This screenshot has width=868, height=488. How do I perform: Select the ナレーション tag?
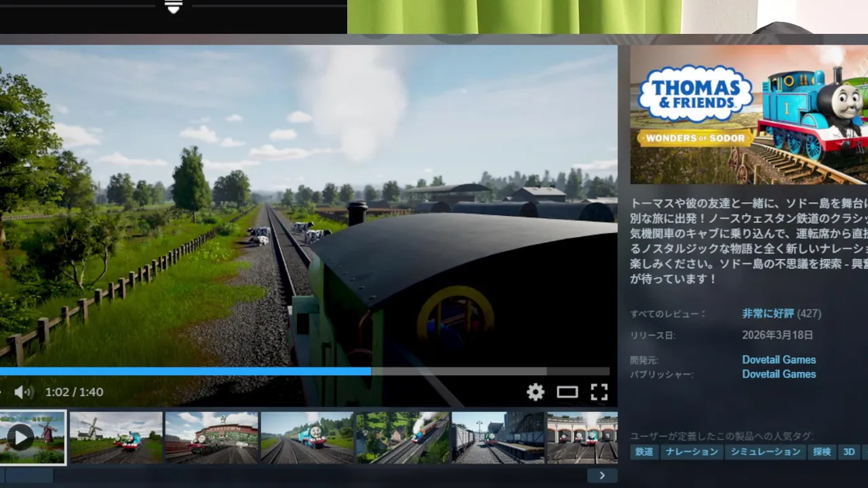pos(691,451)
